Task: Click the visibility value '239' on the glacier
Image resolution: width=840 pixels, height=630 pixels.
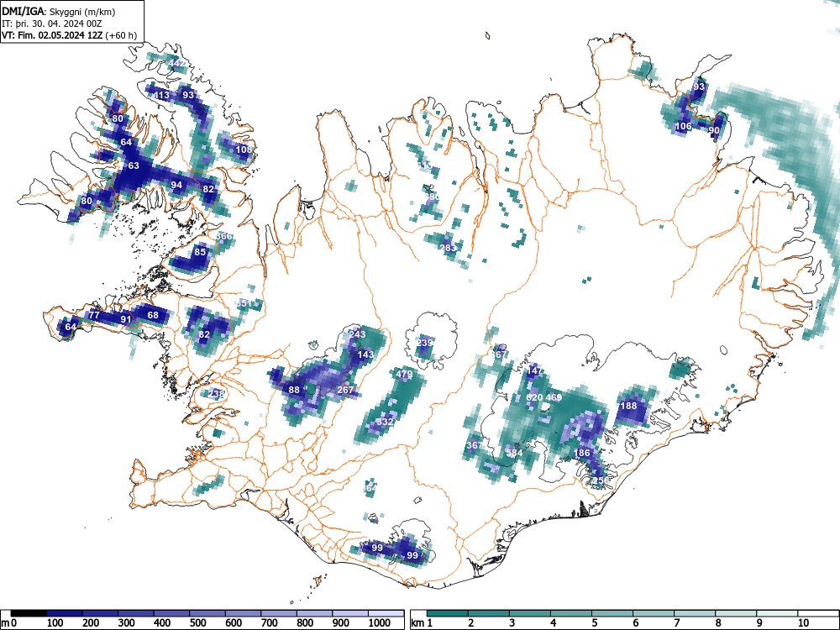Action: (425, 343)
